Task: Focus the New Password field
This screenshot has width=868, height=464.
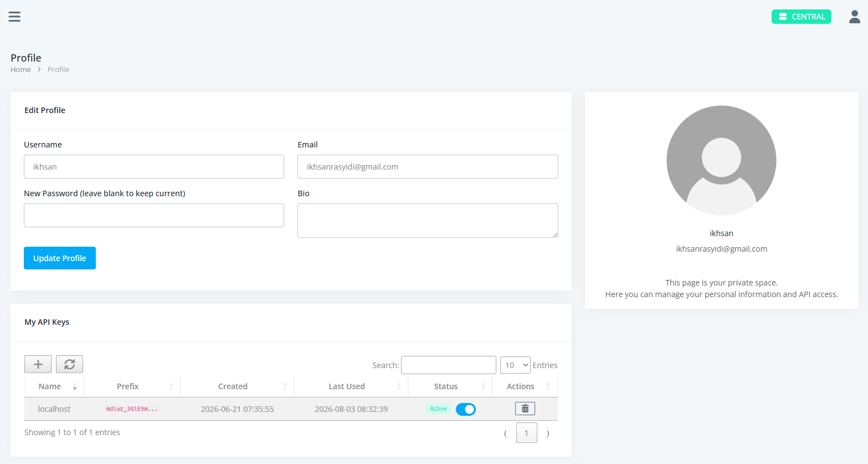Action: [x=154, y=215]
